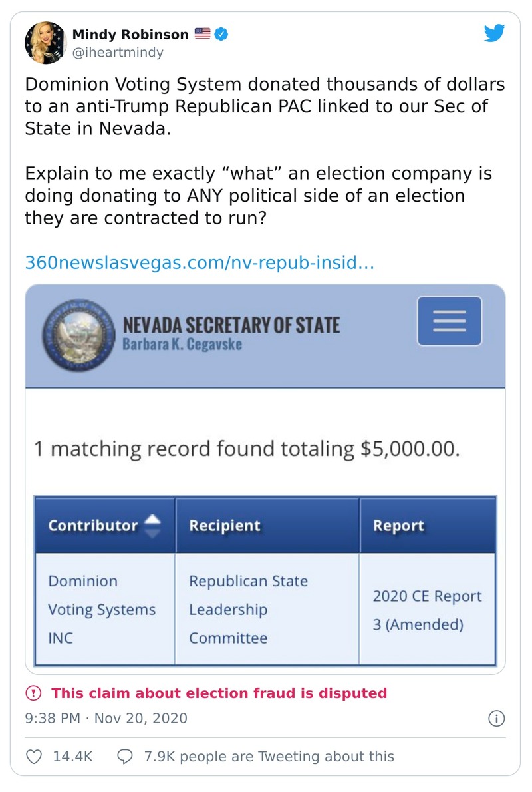Open Mindy Robinson's profile picture

(x=45, y=43)
